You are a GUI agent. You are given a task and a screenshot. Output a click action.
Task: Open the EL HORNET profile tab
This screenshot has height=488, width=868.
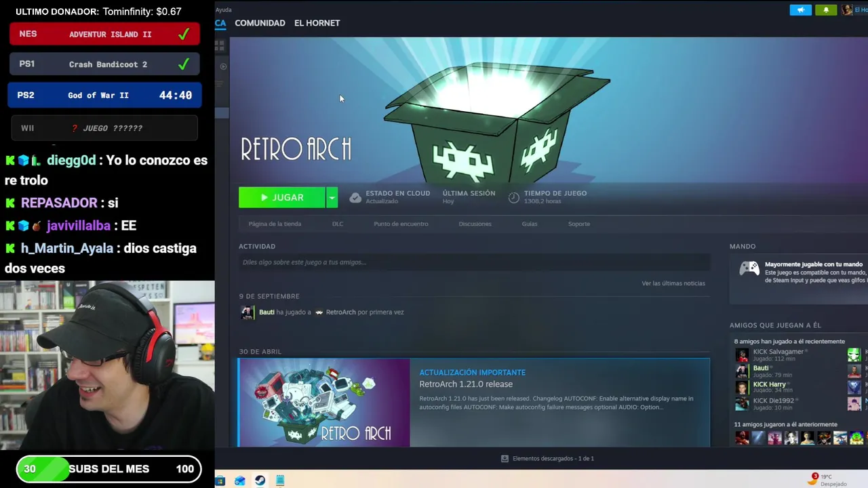tap(317, 23)
